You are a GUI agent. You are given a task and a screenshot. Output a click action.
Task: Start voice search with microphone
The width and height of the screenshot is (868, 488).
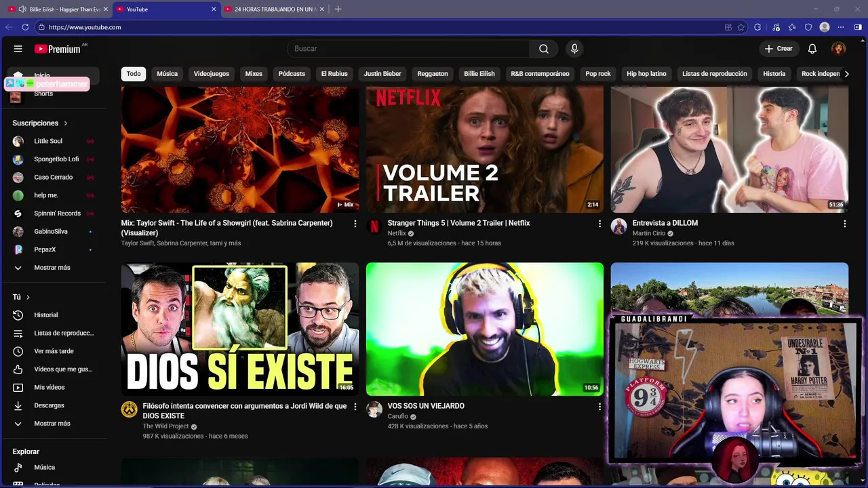pyautogui.click(x=574, y=49)
